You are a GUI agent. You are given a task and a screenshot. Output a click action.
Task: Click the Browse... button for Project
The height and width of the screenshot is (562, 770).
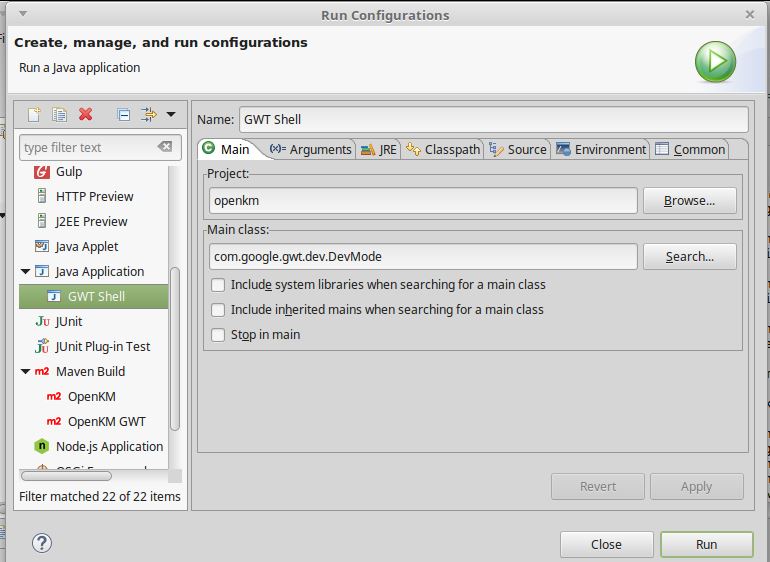pyautogui.click(x=689, y=200)
